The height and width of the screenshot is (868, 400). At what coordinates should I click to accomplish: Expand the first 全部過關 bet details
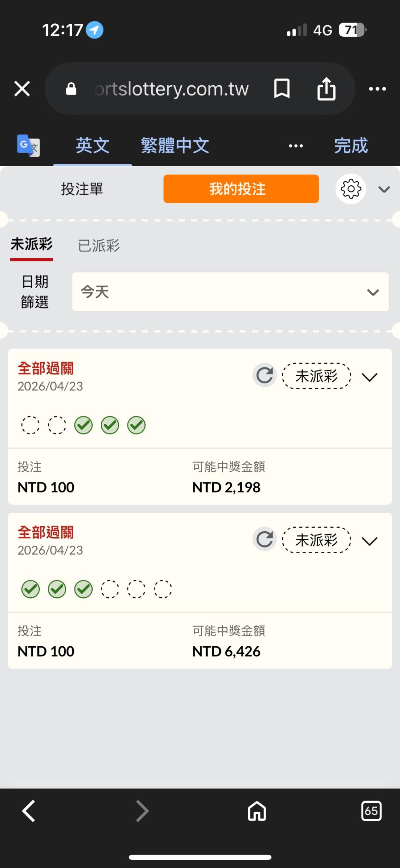tap(370, 377)
